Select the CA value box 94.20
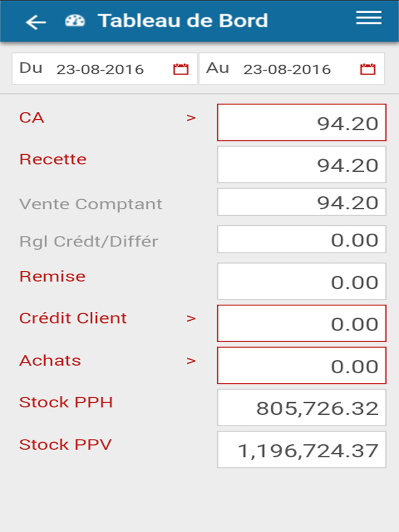The image size is (399, 532). [302, 122]
